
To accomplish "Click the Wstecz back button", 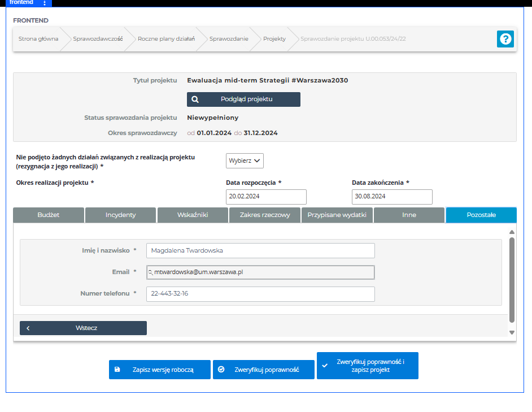I will point(83,328).
